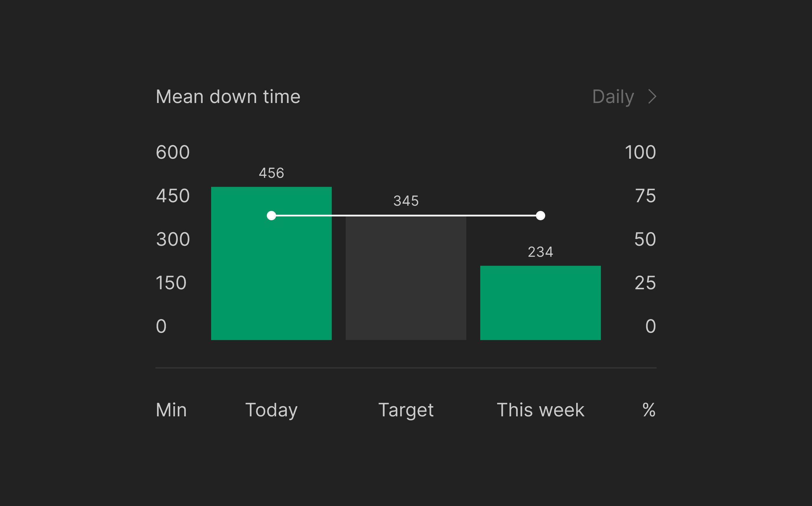Viewport: 812px width, 506px height.
Task: Click the % unit label
Action: pyautogui.click(x=649, y=410)
